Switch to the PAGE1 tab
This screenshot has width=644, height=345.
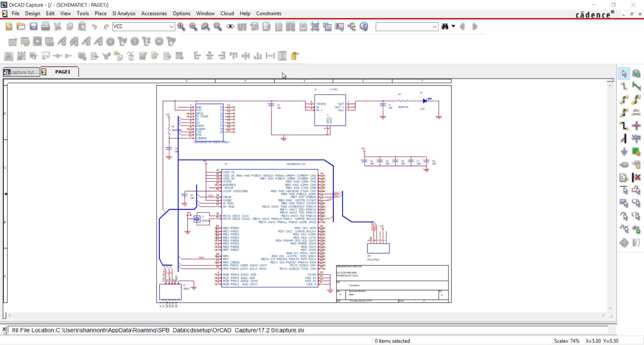62,71
